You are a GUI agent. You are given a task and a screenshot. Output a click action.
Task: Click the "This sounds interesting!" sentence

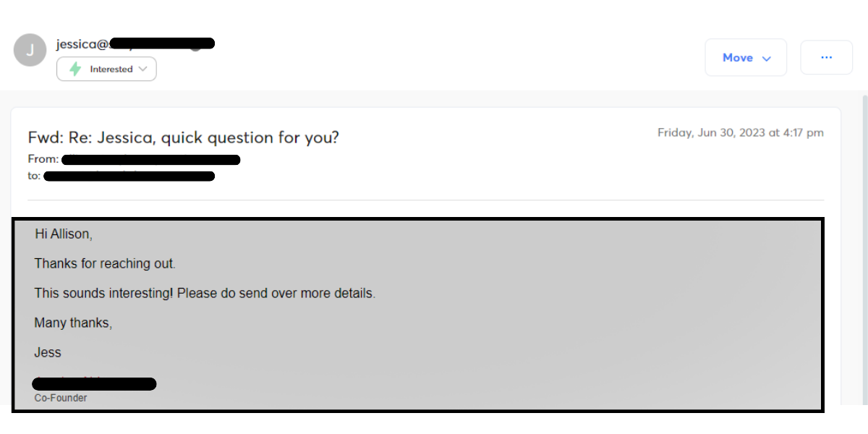(205, 294)
